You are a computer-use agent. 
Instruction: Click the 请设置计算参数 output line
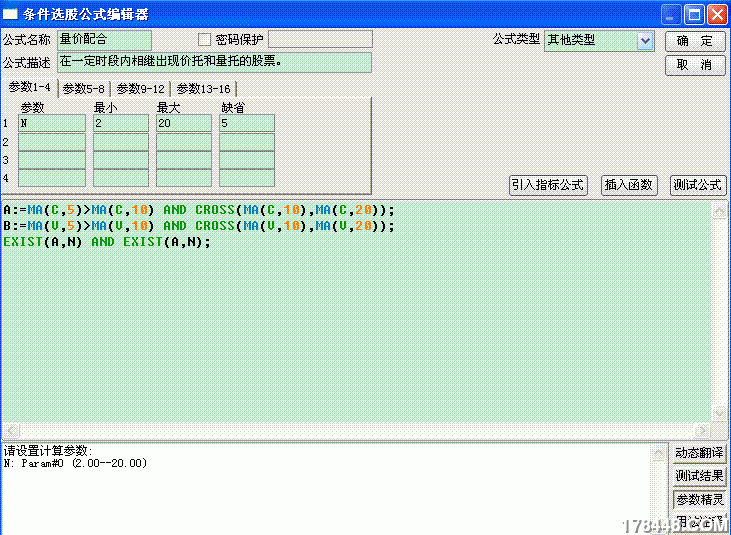click(48, 451)
